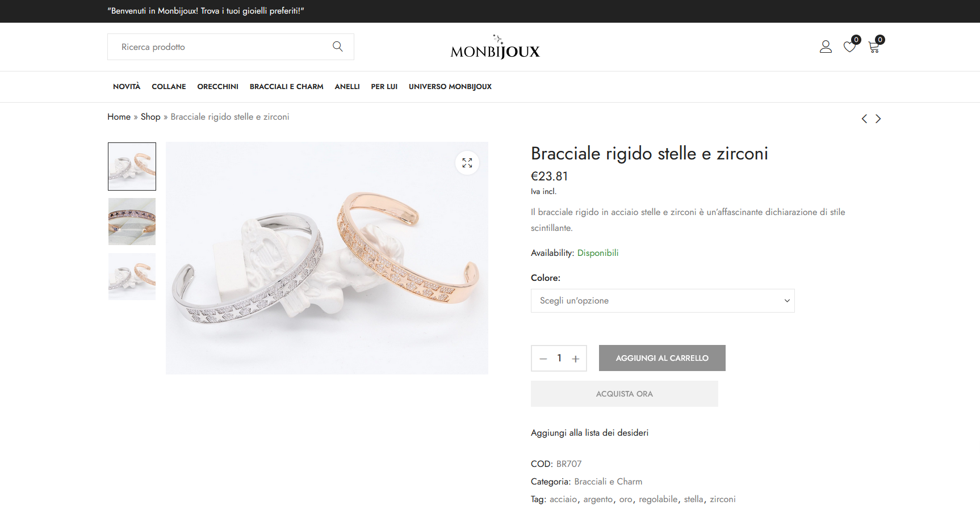980x518 pixels.
Task: Open the shopping cart icon
Action: [x=874, y=48]
